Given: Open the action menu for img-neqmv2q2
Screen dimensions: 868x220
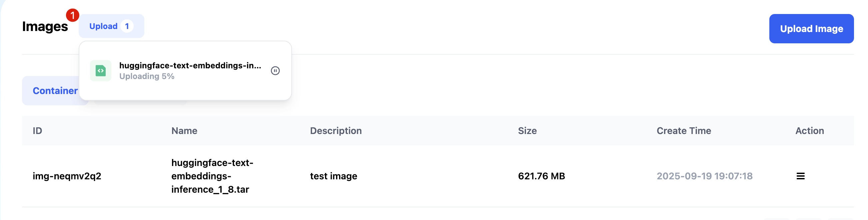Looking at the screenshot, I should (800, 176).
